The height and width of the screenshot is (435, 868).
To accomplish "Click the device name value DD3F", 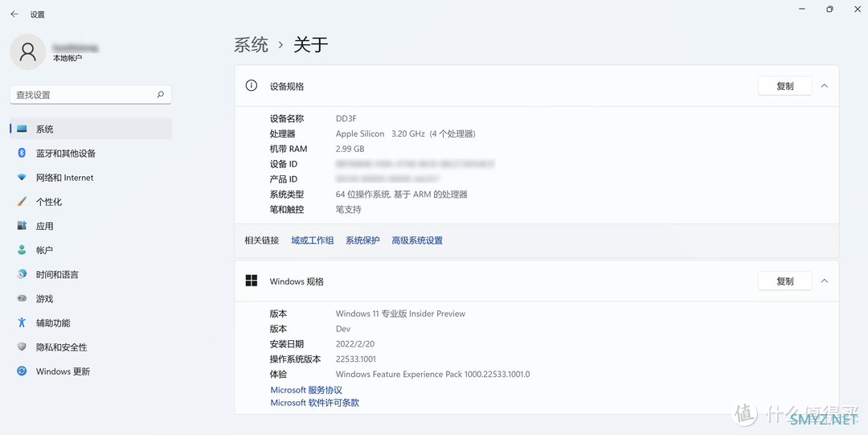I will (346, 118).
